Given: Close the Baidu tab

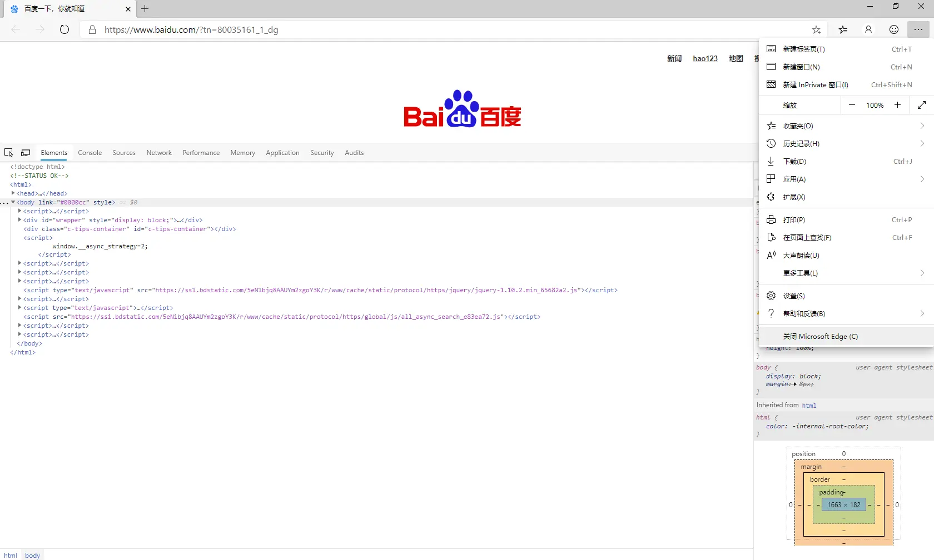Looking at the screenshot, I should pos(128,9).
